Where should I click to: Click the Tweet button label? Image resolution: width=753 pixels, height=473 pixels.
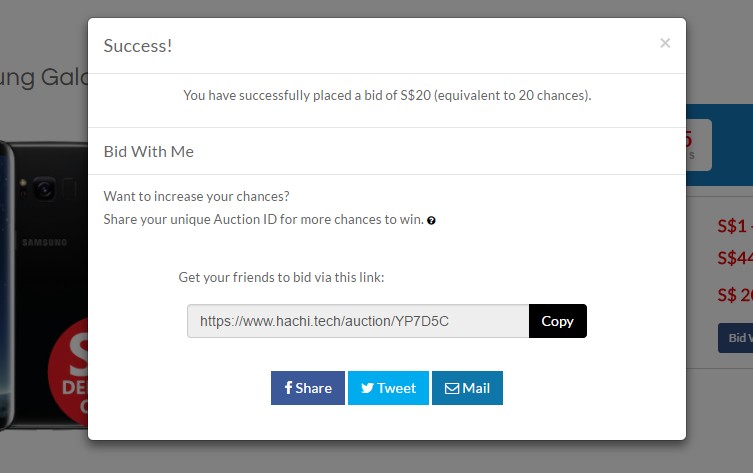pos(397,388)
